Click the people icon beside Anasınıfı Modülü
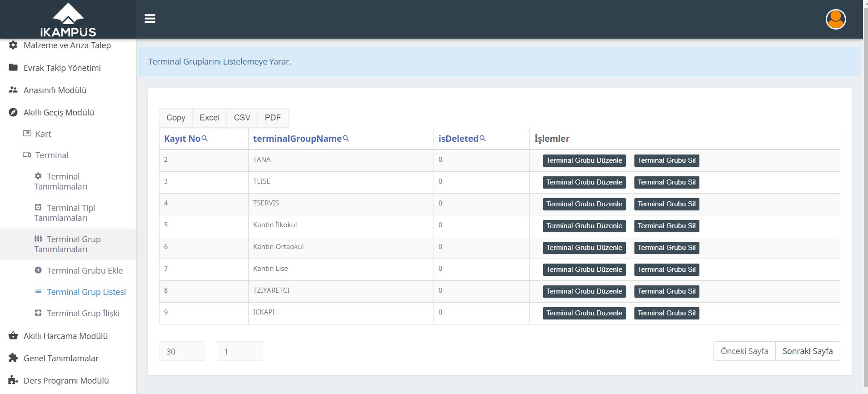 pyautogui.click(x=13, y=90)
